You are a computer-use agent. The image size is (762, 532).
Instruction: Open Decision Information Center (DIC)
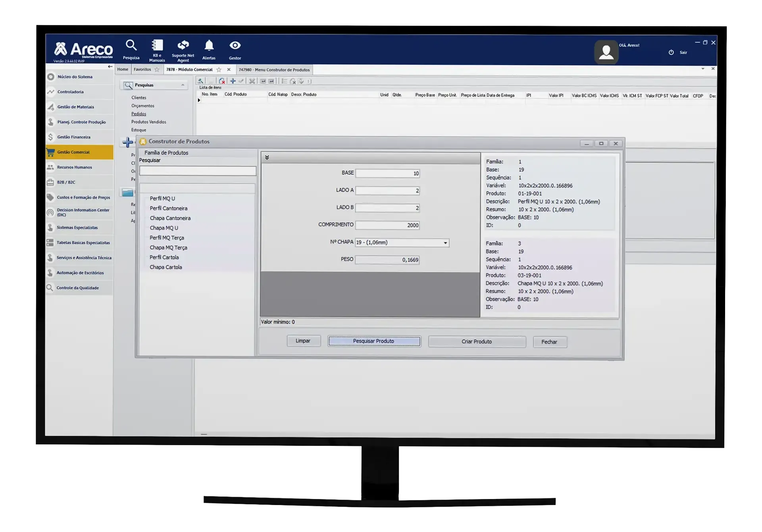[79, 212]
